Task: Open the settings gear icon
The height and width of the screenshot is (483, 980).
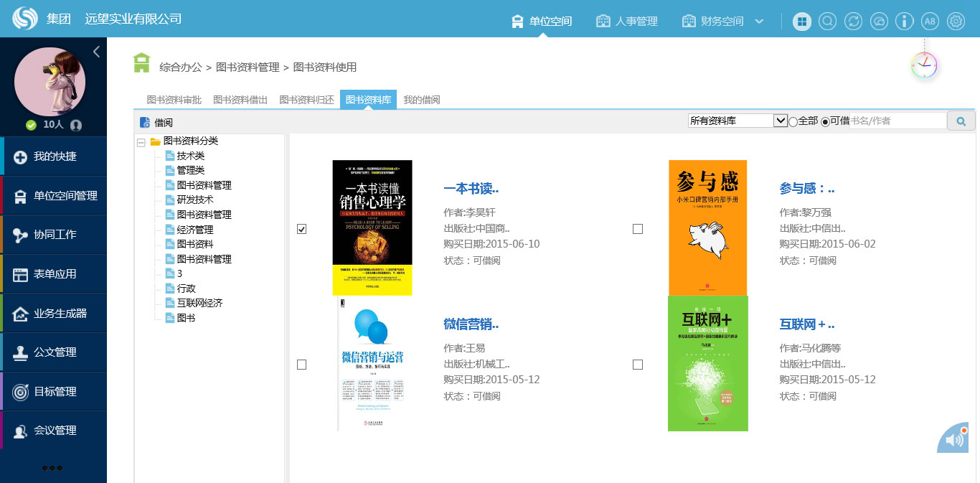Action: coord(956,22)
